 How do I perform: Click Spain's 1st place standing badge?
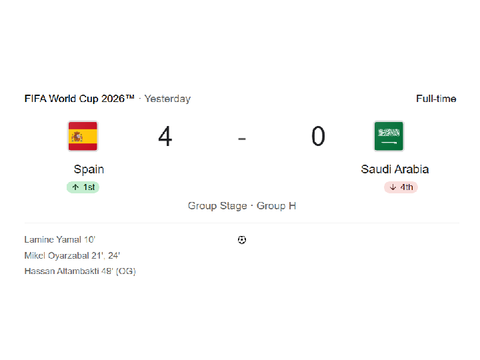[83, 187]
